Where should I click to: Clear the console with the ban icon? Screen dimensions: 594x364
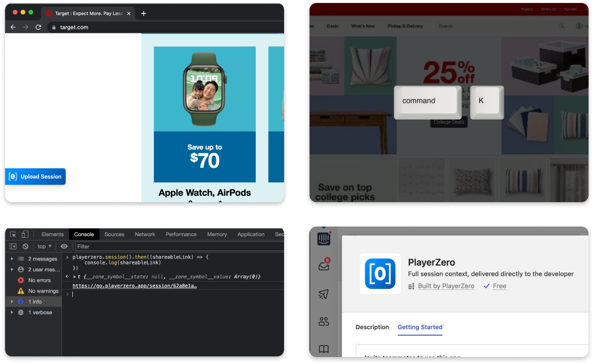click(25, 246)
